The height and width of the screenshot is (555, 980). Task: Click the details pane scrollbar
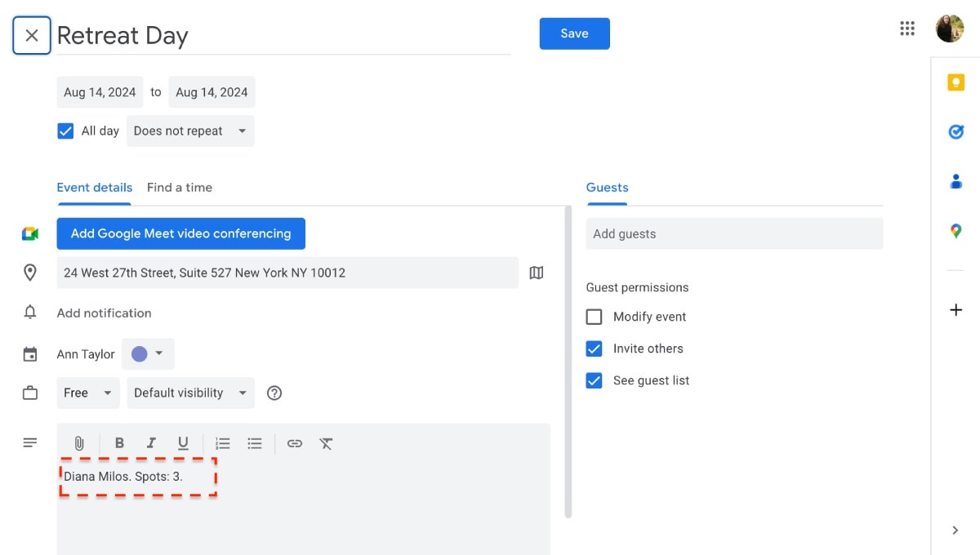click(568, 362)
